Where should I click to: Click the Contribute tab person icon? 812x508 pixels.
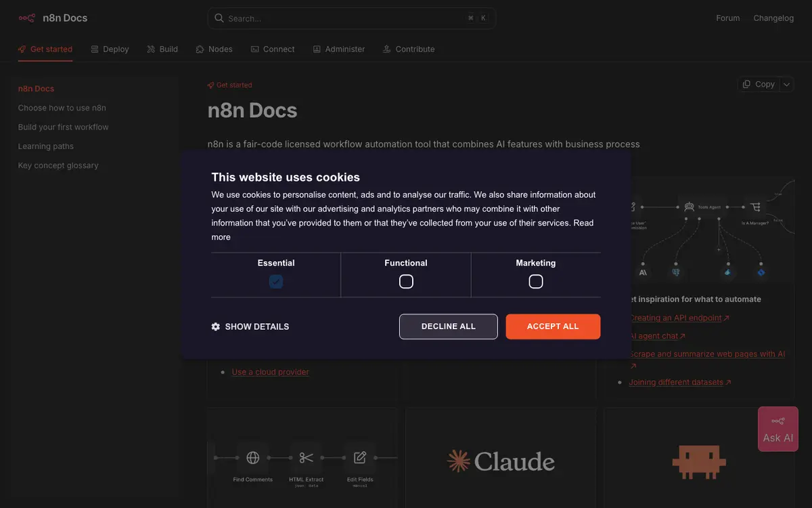click(x=387, y=49)
